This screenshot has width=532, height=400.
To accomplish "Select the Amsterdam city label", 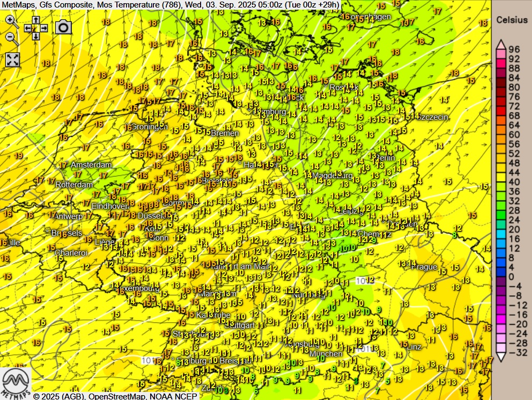I will click(91, 165).
